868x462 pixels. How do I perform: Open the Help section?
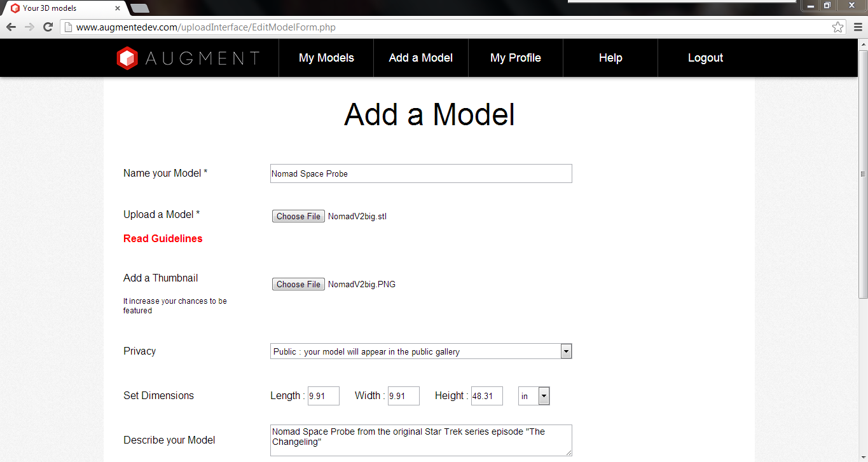tap(610, 58)
